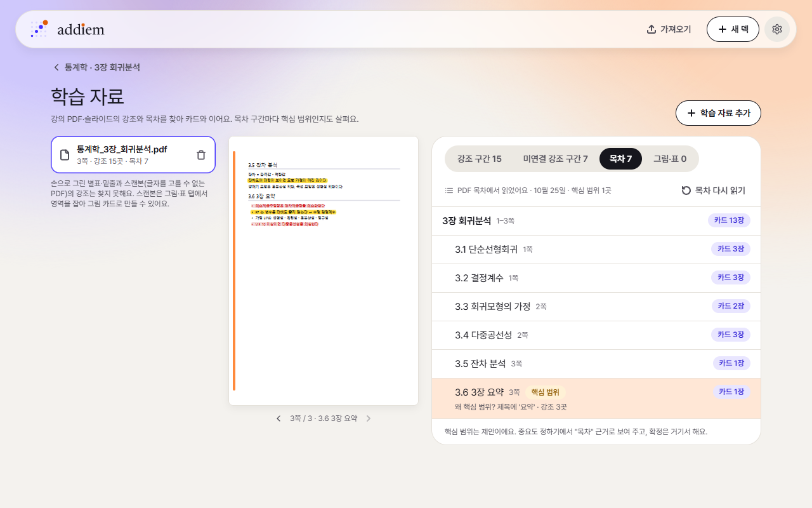Click the PDF document file icon

65,155
